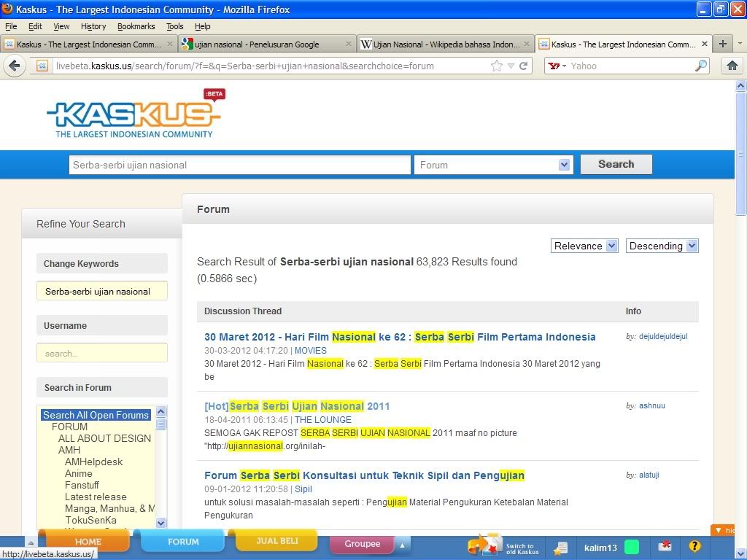Select 'Search All Open Forums' in forum list
Image resolution: width=747 pixels, height=560 pixels.
click(96, 415)
